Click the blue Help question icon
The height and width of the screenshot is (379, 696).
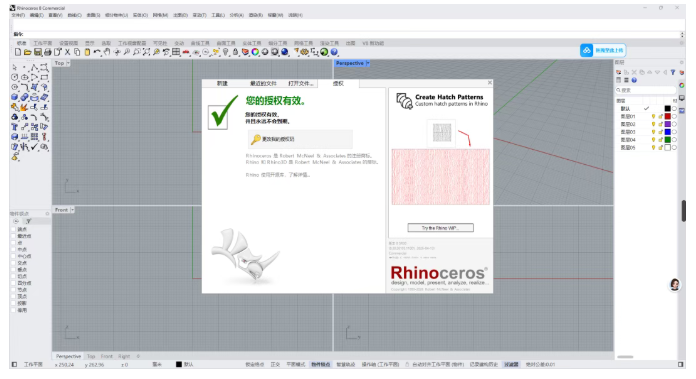pos(334,52)
